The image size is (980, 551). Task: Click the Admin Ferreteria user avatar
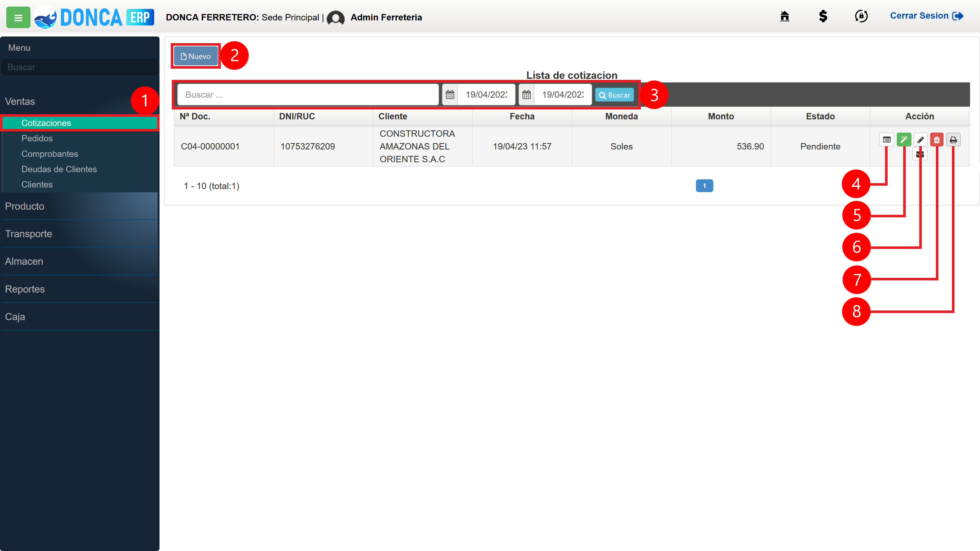(x=336, y=18)
